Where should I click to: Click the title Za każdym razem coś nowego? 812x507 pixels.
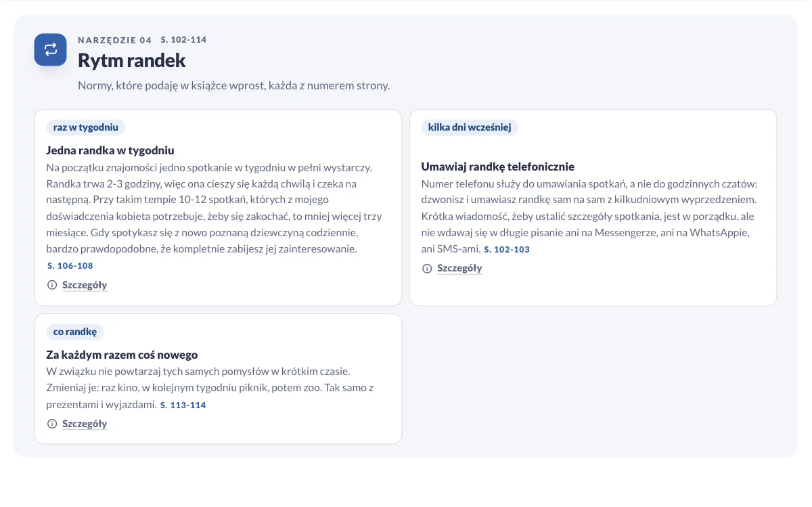click(x=122, y=355)
